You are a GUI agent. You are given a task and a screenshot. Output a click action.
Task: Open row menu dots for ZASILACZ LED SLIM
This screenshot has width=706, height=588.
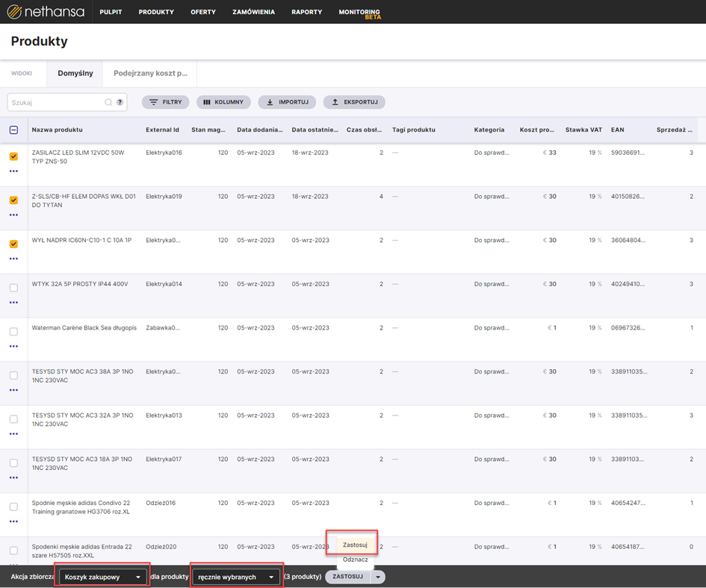(14, 171)
